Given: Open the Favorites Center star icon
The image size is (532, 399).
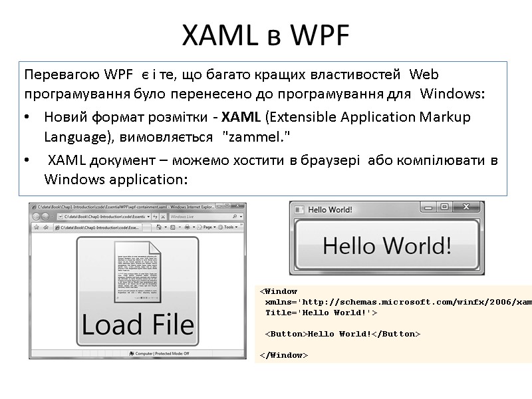Looking at the screenshot, I should (37, 227).
